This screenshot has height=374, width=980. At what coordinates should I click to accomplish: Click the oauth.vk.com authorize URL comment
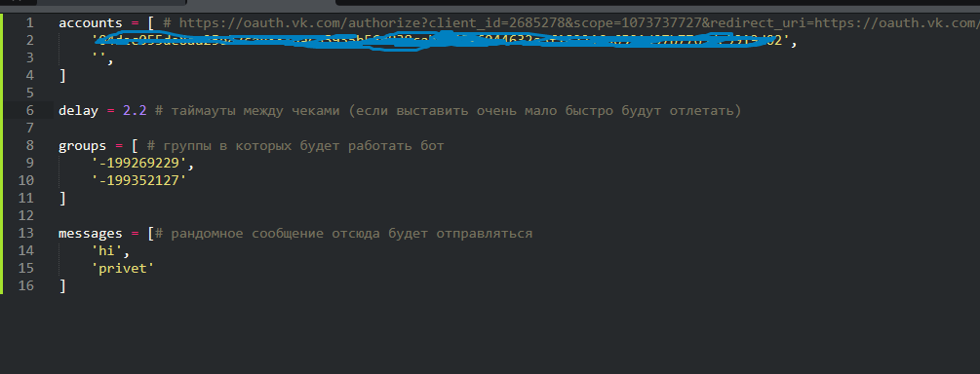[x=579, y=23]
